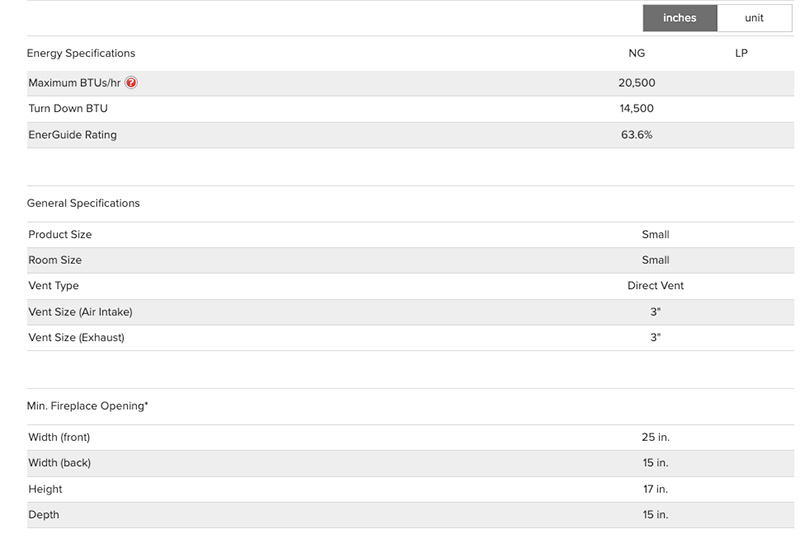Switch to the unit measurement toggle
Image resolution: width=800 pixels, height=543 pixels.
754,18
